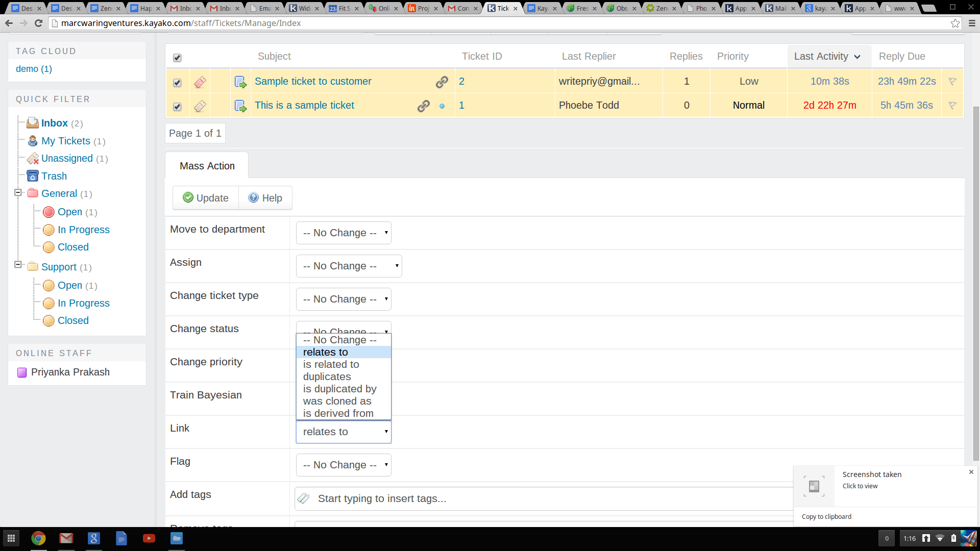Click flag icon at end of ticket 1 row
This screenshot has height=551, width=980.
pyautogui.click(x=952, y=105)
